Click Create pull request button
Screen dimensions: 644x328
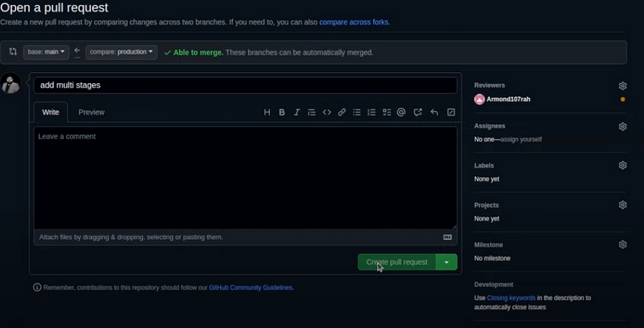[x=397, y=262]
